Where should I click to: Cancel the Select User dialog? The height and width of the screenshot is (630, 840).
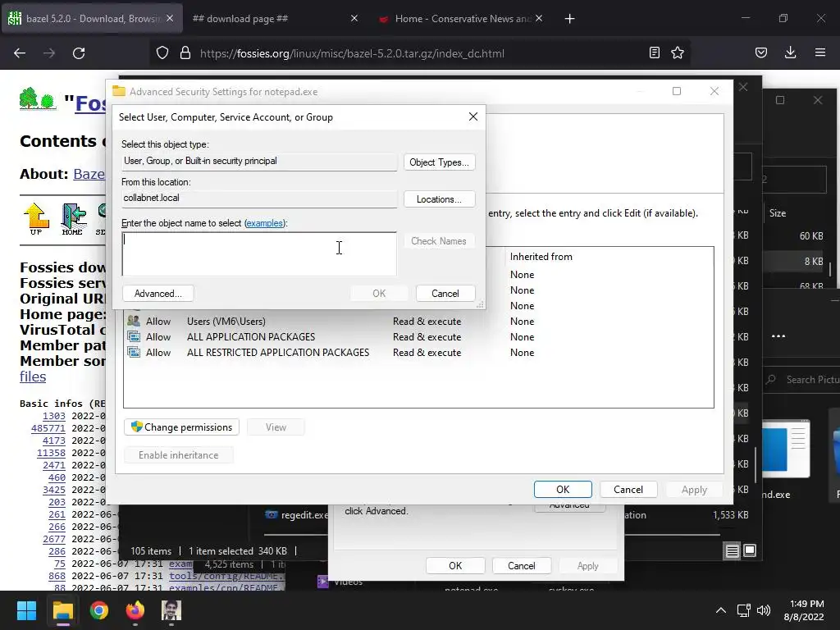click(445, 294)
